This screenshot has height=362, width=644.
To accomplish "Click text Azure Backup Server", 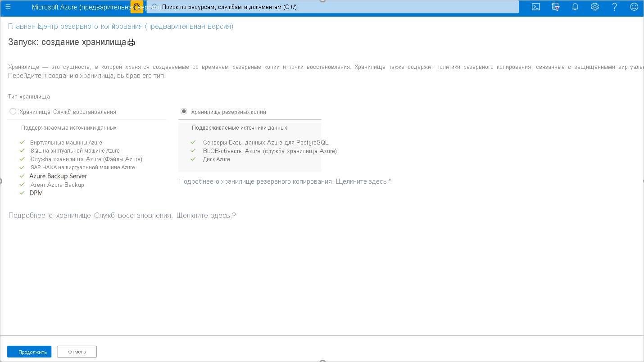I will (x=58, y=176).
